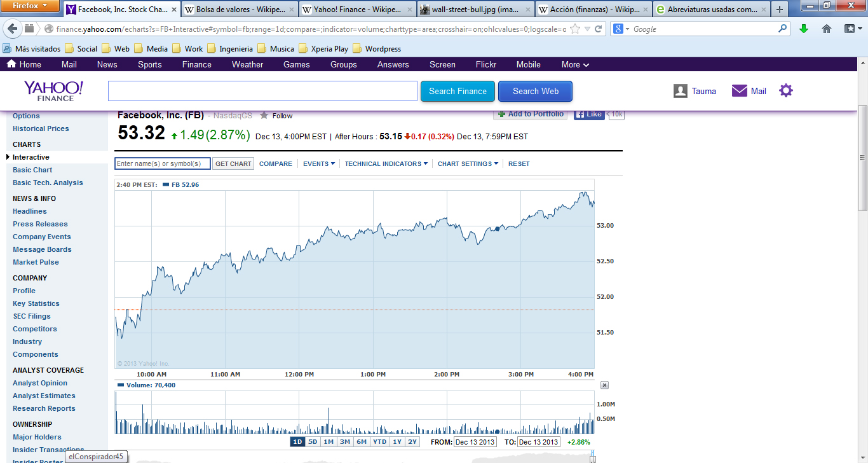Open Yahoo settings gear icon
868x463 pixels.
tap(786, 91)
